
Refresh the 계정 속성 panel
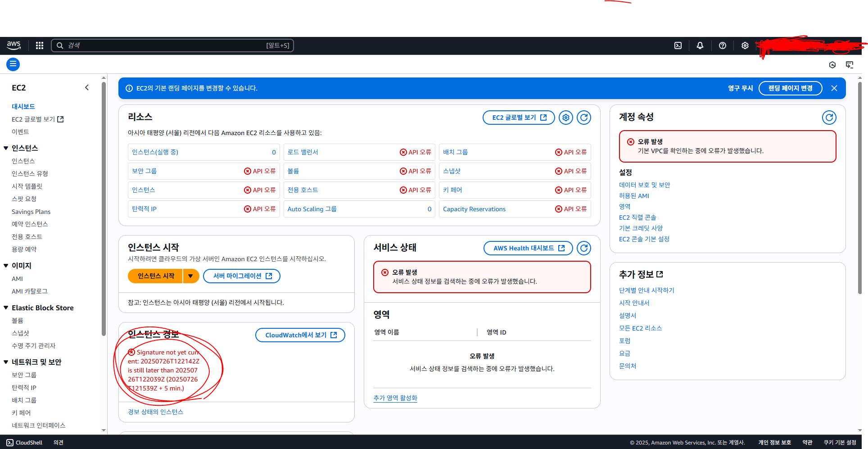829,118
